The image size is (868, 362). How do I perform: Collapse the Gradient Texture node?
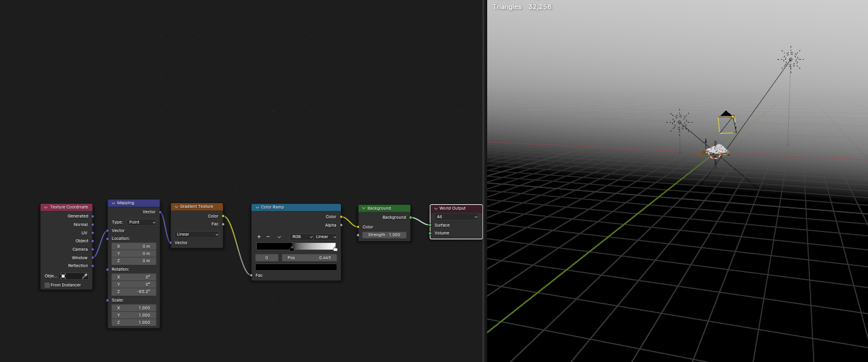pos(176,207)
